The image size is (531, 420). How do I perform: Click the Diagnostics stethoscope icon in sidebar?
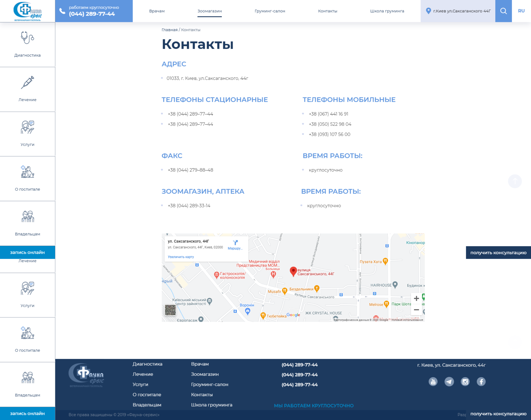tap(27, 38)
